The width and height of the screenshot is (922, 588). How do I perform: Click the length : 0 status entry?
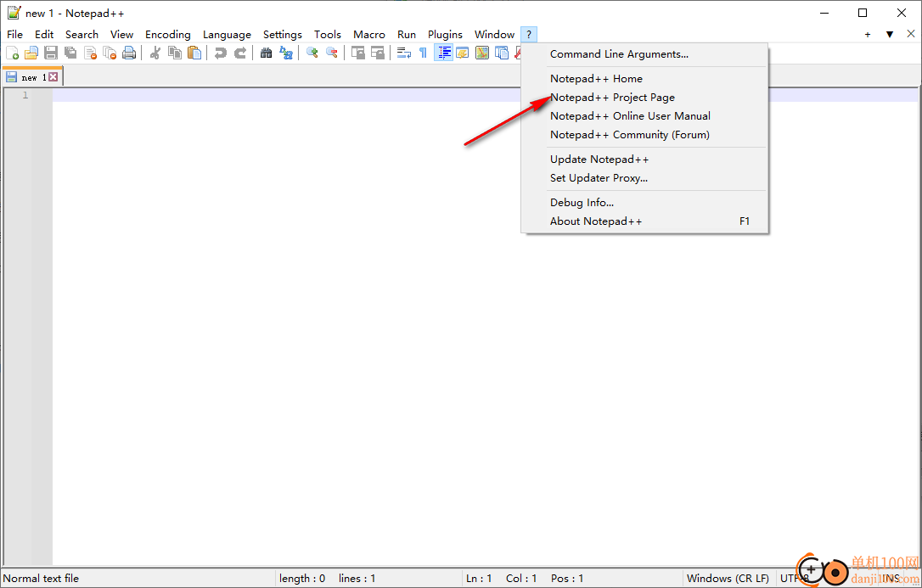point(302,579)
